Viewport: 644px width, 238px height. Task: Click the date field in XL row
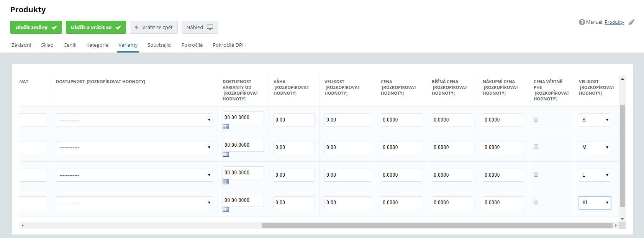[243, 200]
